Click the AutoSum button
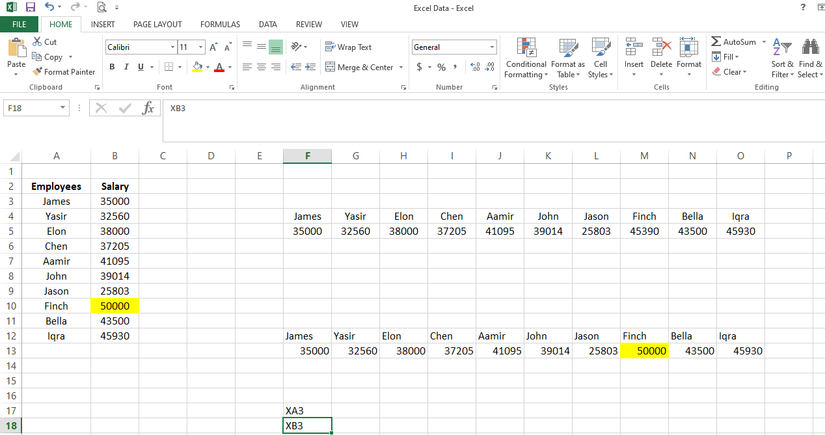The image size is (825, 435). [733, 42]
